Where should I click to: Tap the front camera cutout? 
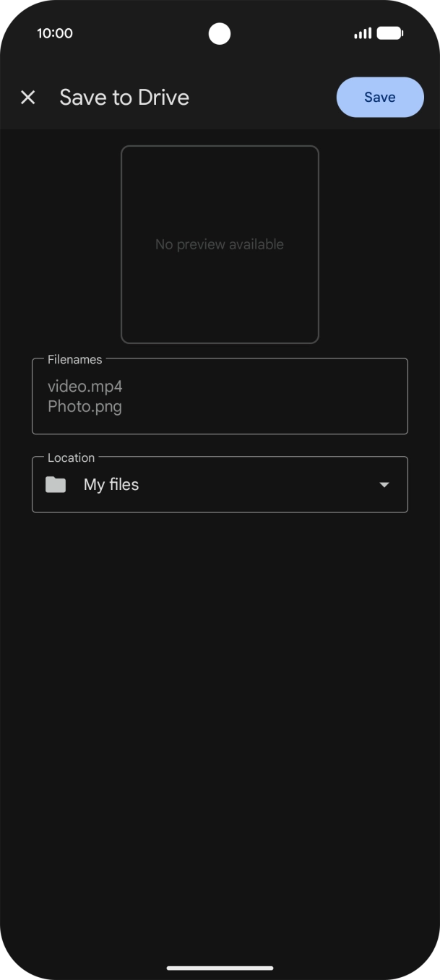220,33
